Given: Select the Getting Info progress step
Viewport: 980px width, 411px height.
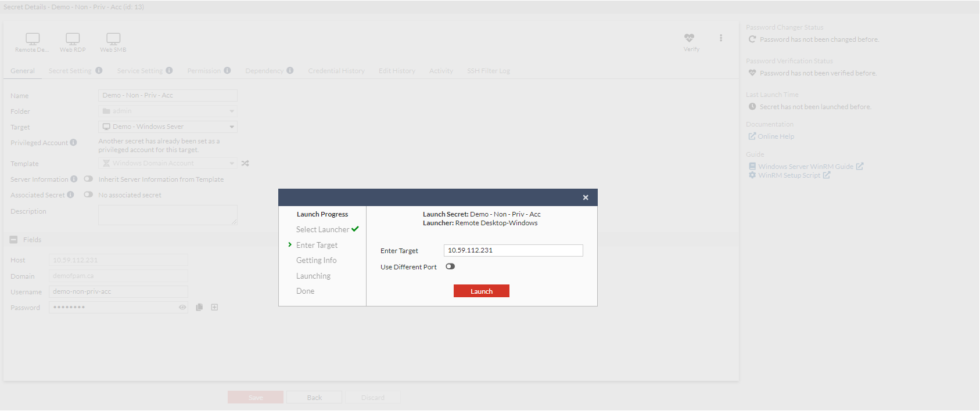Looking at the screenshot, I should (316, 260).
